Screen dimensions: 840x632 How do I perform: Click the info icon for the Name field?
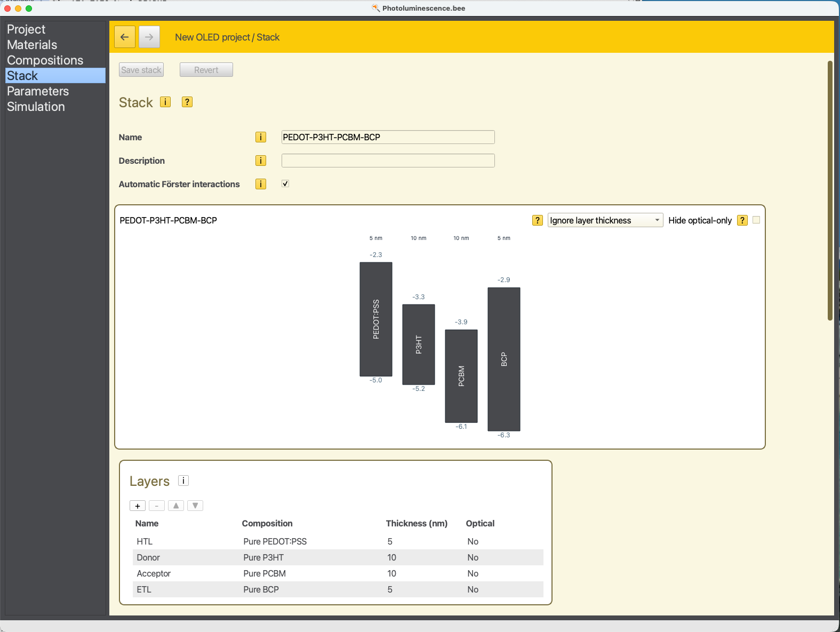[260, 137]
